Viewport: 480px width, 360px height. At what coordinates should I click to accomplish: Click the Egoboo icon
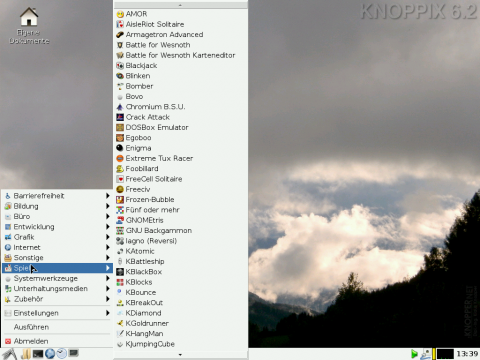(x=120, y=138)
